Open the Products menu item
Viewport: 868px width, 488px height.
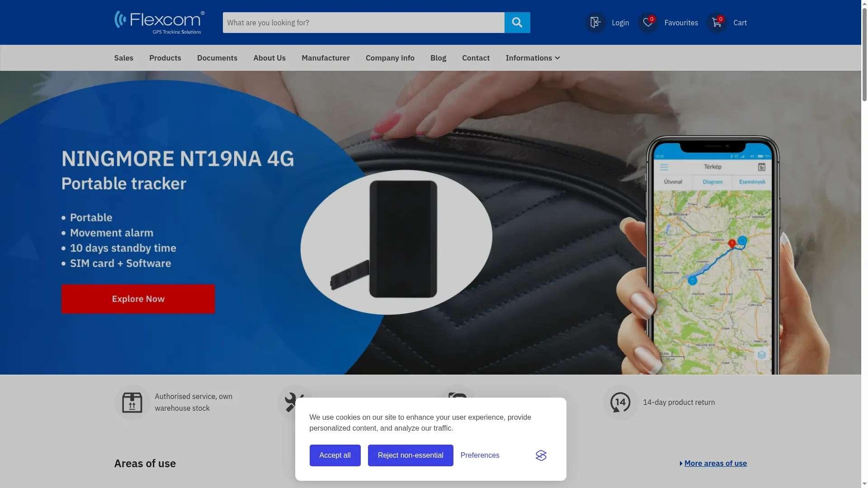(165, 58)
